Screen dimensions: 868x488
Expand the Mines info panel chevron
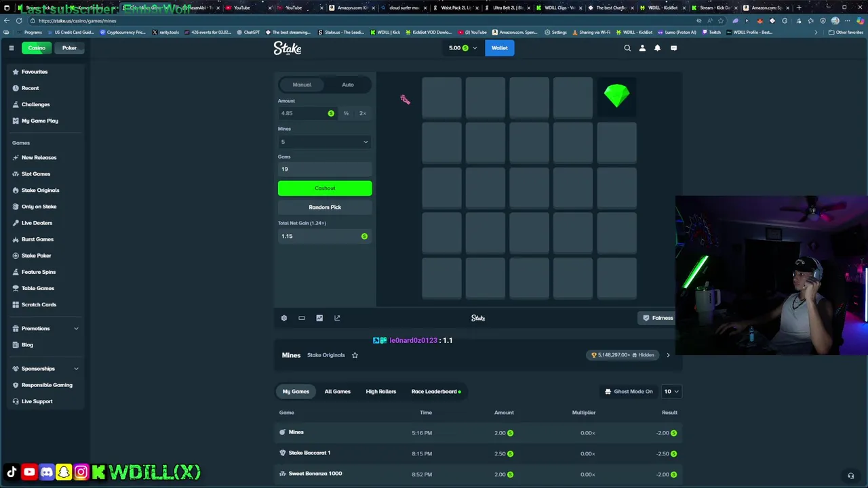tap(668, 355)
